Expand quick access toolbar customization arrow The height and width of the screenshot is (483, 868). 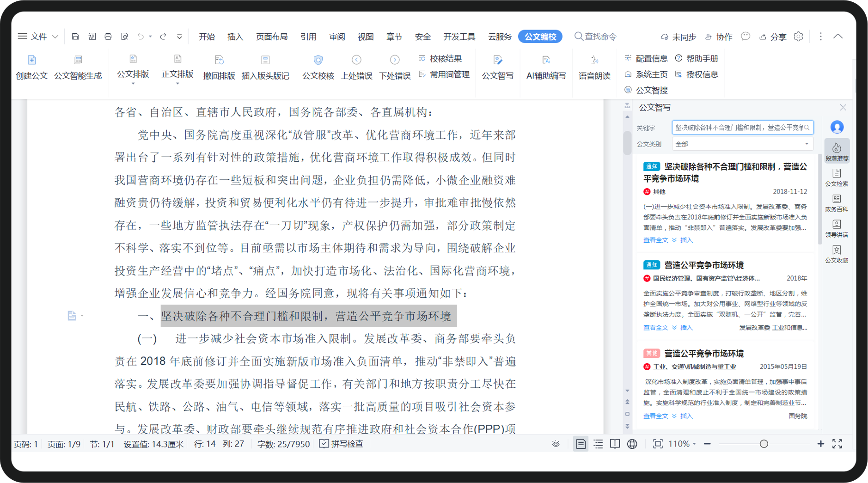(179, 37)
